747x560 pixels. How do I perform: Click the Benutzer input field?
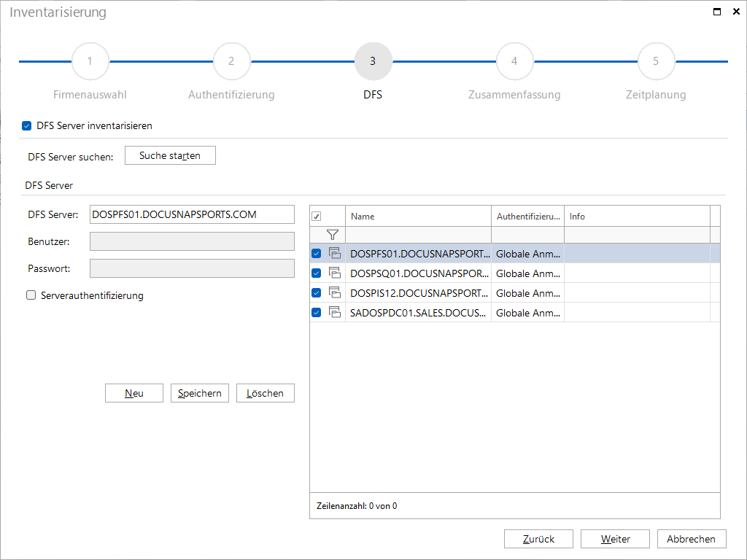coord(192,241)
